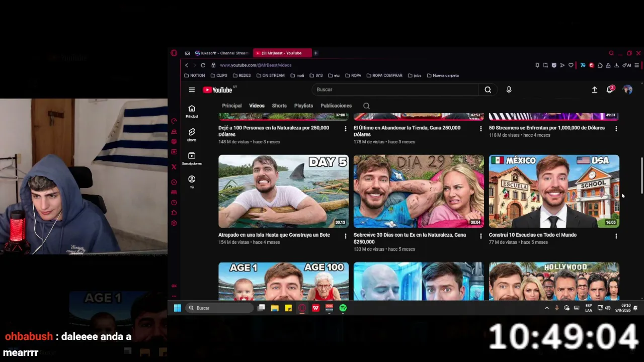This screenshot has height=362, width=644.
Task: Open the REDES bookmarks folder
Action: click(x=242, y=75)
